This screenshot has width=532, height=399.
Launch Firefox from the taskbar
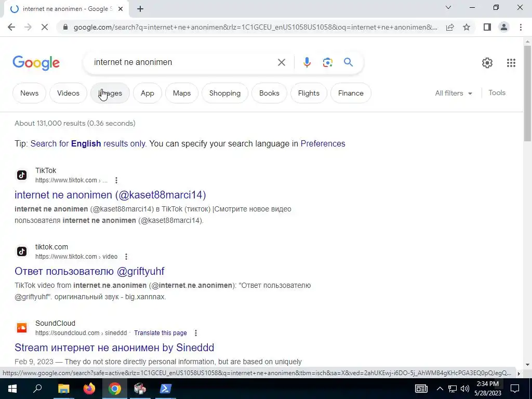coord(89,389)
